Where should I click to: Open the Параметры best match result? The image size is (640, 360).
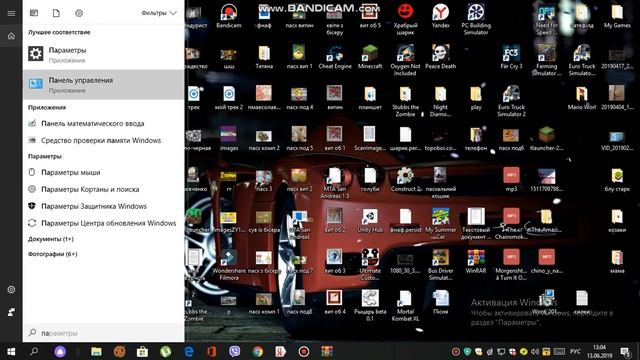103,54
